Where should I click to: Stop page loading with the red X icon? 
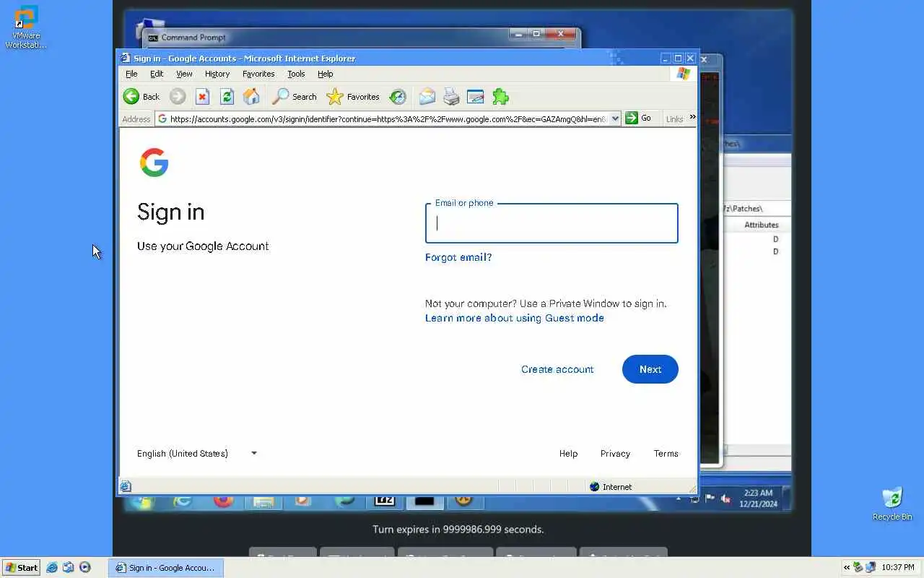point(203,96)
